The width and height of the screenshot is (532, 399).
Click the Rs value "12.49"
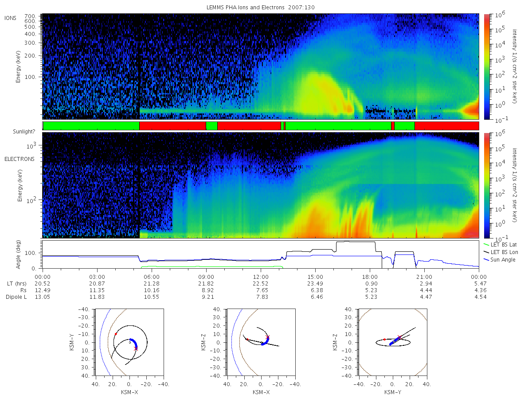(43, 290)
